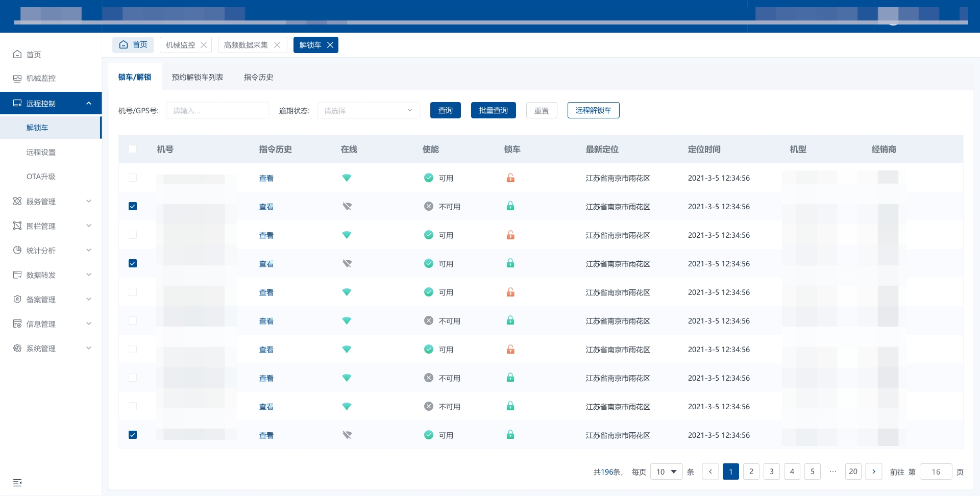Viewport: 980px width, 496px height.
Task: Switch to the 指令历史 tab
Action: pyautogui.click(x=258, y=77)
